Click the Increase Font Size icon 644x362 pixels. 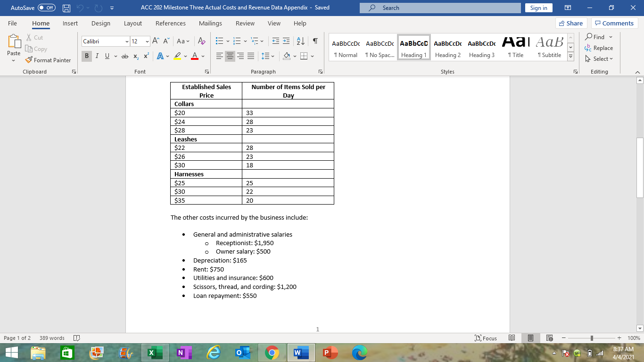point(155,41)
